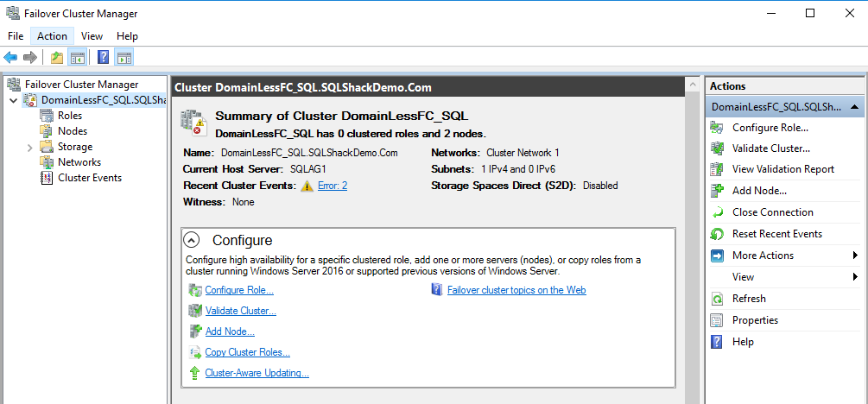Screen dimensions: 868x404
Task: Choose View Validation Report in Actions
Action: click(x=782, y=169)
